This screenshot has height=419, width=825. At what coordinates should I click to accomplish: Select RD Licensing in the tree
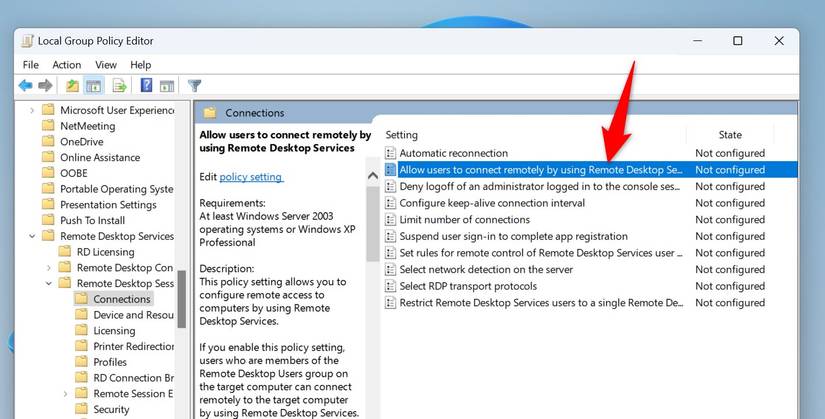point(105,252)
